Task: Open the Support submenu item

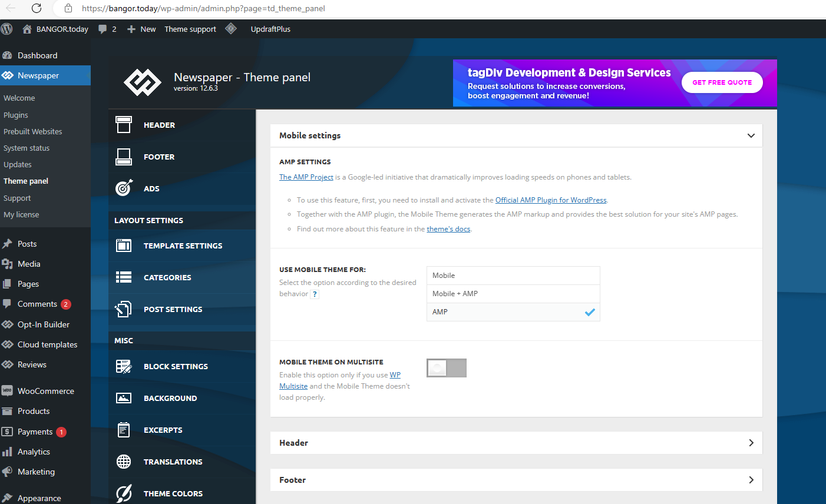Action: [17, 198]
